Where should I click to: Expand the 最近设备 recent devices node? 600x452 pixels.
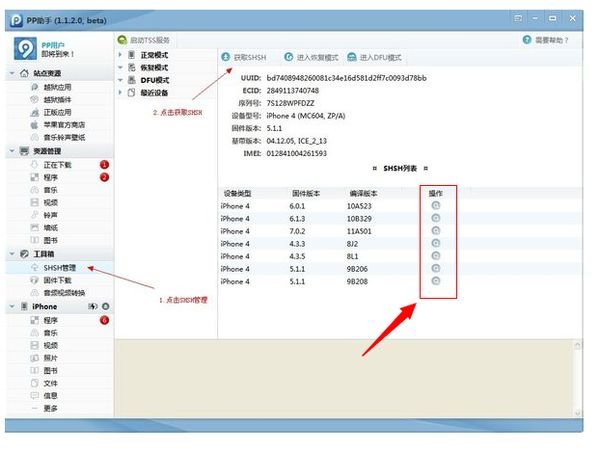121,93
